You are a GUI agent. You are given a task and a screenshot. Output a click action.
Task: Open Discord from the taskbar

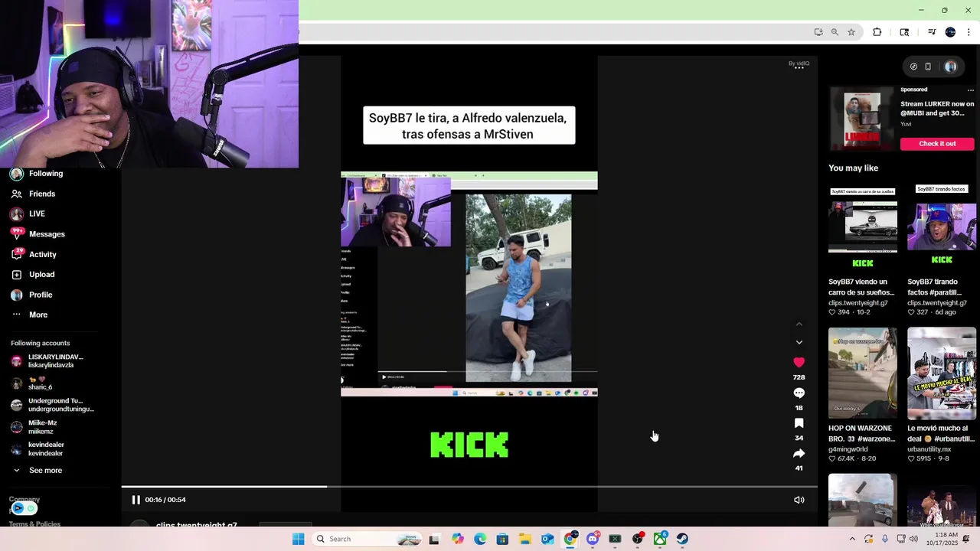coord(593,539)
